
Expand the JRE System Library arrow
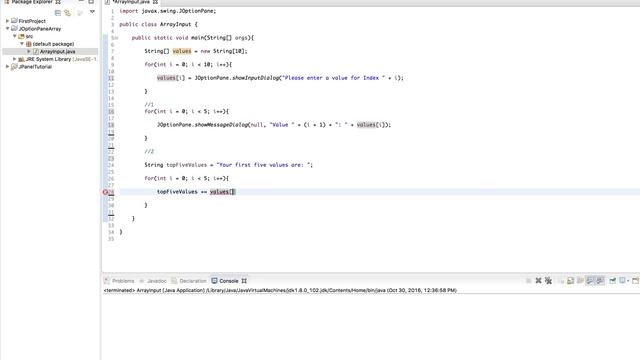(15, 59)
